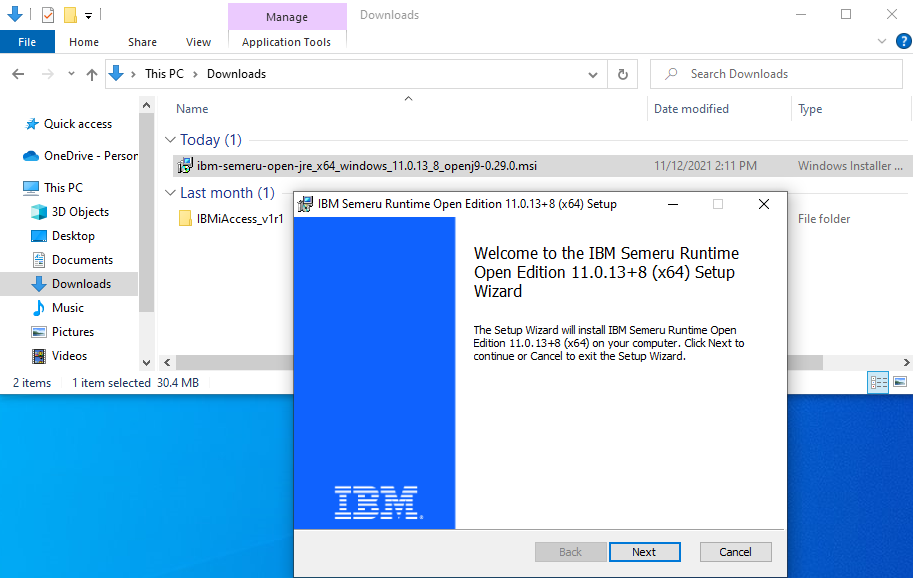This screenshot has width=913, height=578.
Task: Open the Application Tools tab
Action: click(x=286, y=42)
